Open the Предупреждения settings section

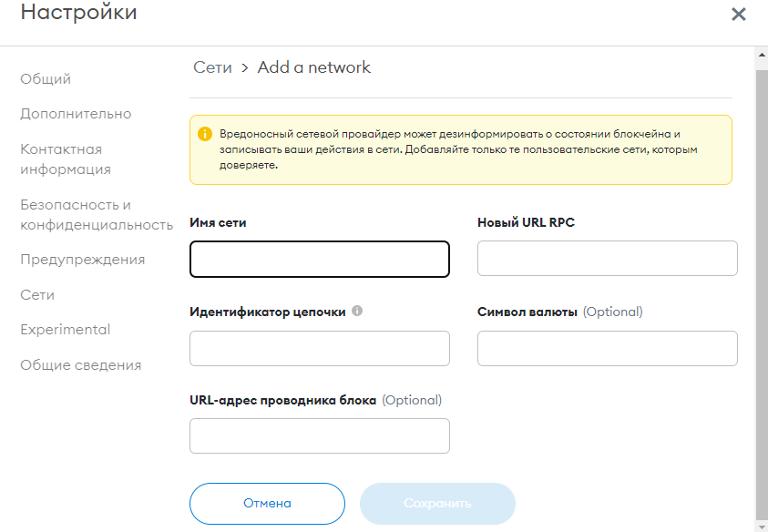(83, 260)
